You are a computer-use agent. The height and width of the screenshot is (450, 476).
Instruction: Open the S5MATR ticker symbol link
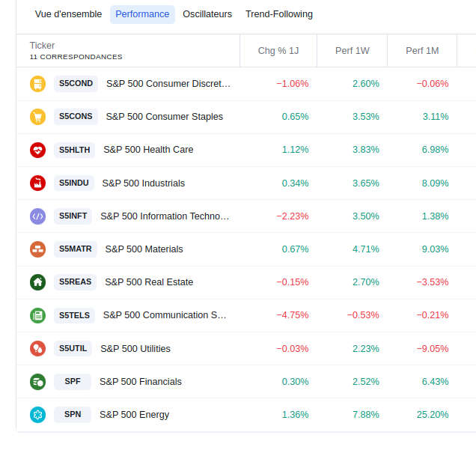pos(76,249)
